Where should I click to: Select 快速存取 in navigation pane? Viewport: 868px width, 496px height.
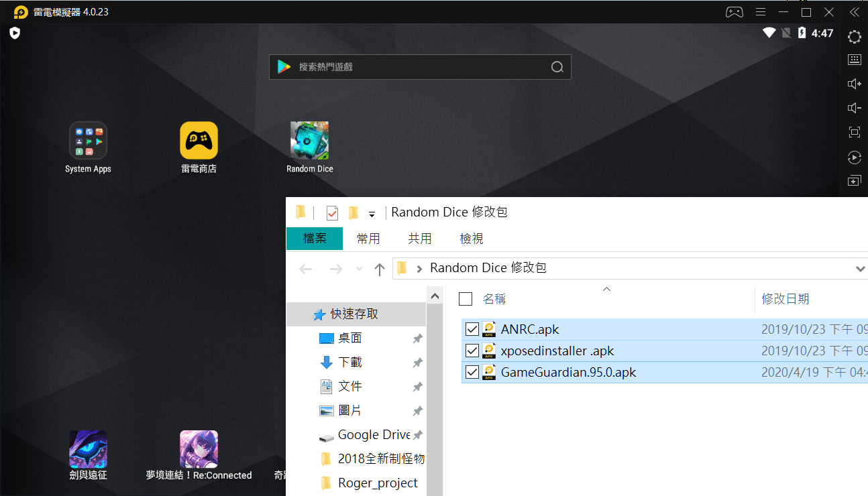pos(354,314)
